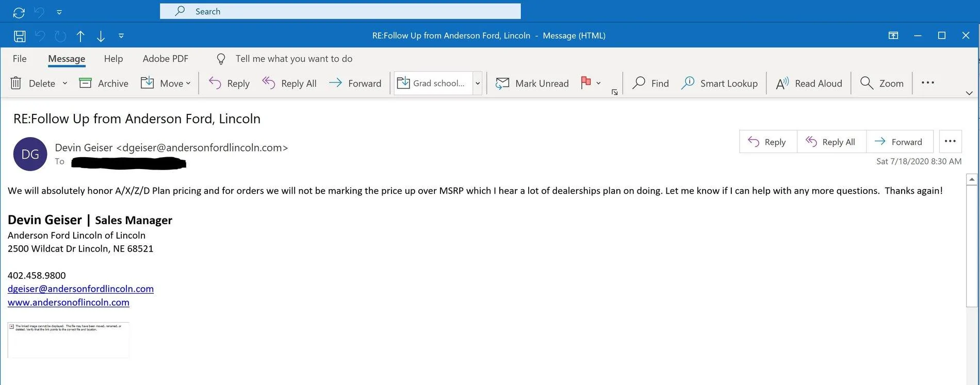Switch to the Adobe PDF tab
980x385 pixels.
166,59
